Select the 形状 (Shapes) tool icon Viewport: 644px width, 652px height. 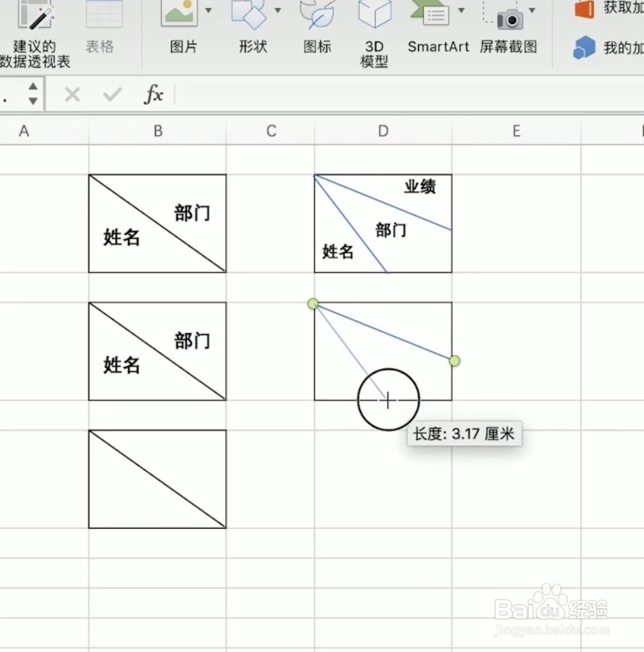click(251, 16)
